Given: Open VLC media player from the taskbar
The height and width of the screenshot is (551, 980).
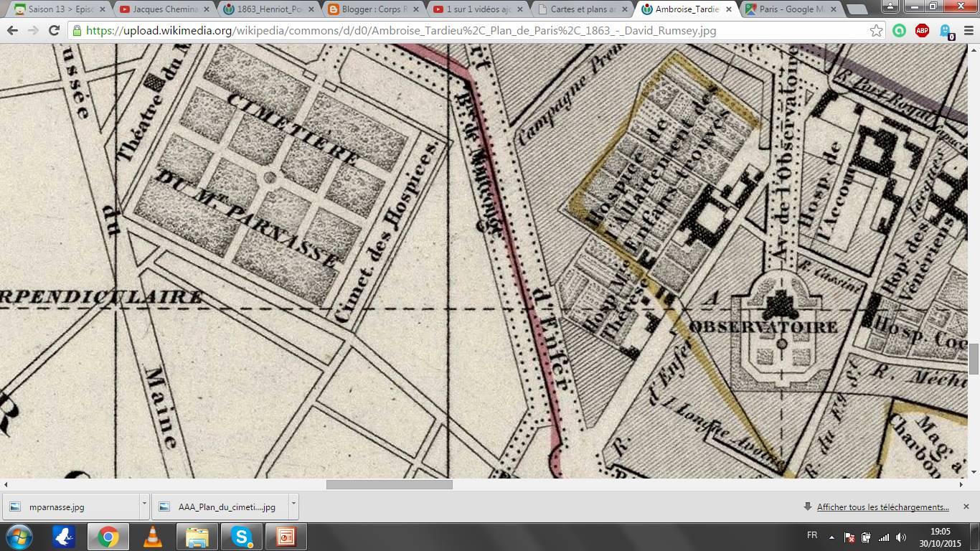Looking at the screenshot, I should [x=153, y=537].
